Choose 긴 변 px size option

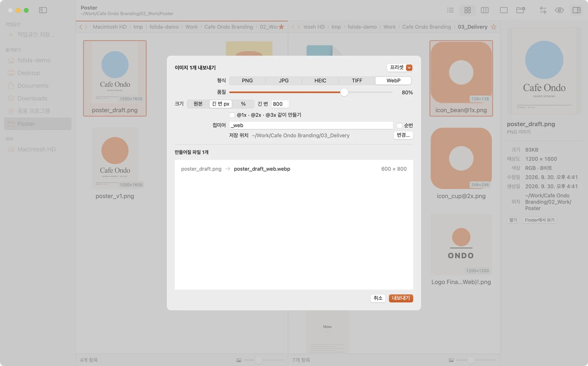220,104
